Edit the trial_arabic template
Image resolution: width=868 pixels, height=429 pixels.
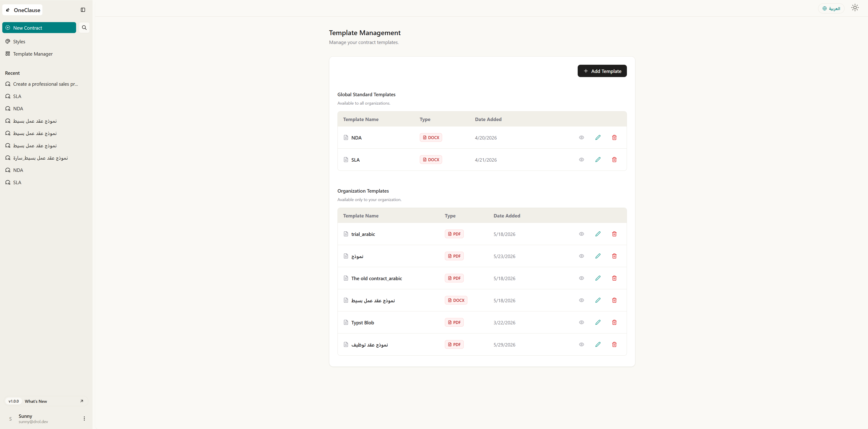tap(598, 234)
